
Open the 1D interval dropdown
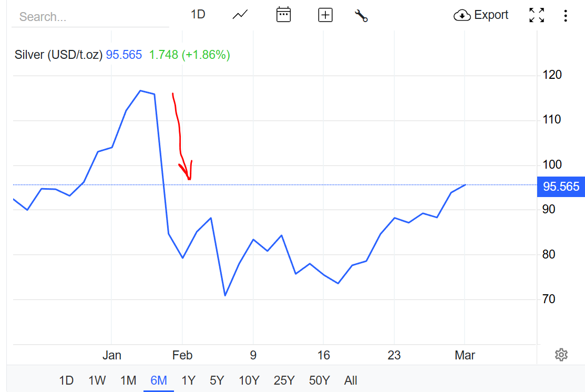198,15
